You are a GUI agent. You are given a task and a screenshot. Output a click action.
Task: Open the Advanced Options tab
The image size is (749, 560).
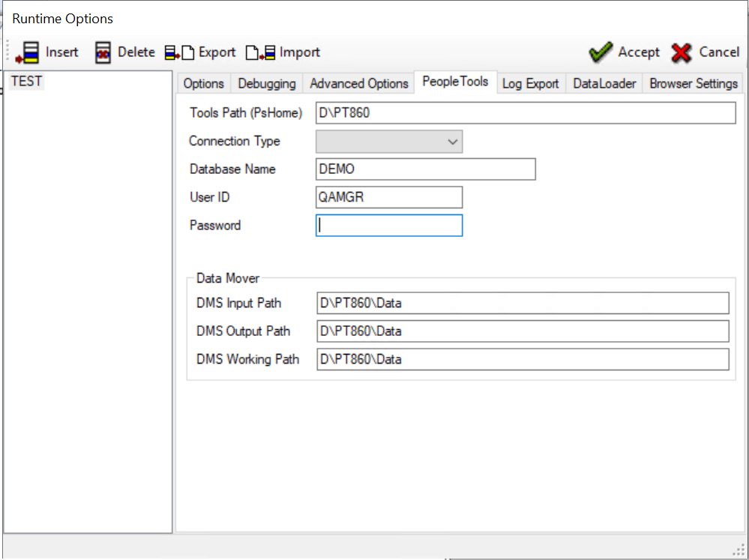click(358, 83)
